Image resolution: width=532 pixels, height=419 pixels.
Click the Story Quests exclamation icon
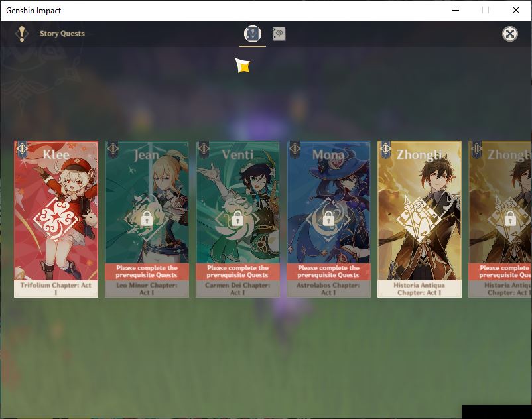(22, 34)
